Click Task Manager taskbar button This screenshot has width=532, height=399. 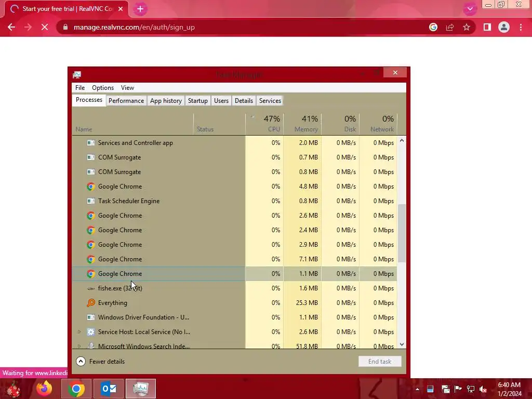coord(141,389)
